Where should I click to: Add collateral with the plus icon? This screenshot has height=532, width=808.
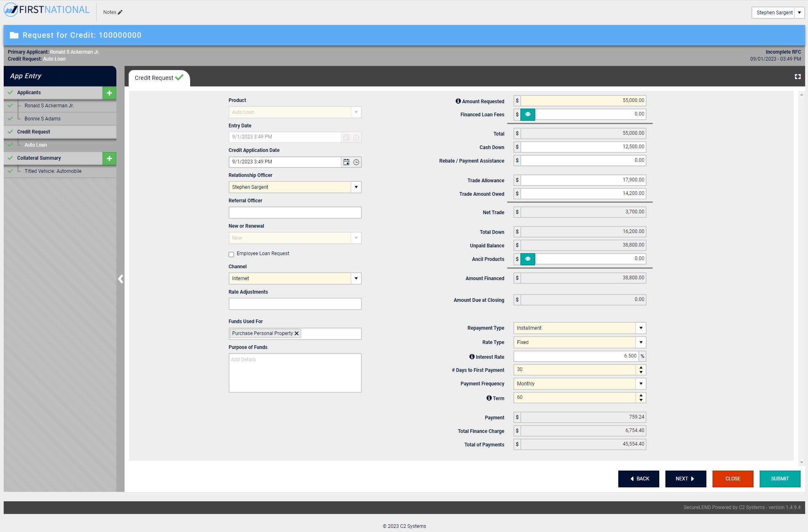[x=109, y=158]
